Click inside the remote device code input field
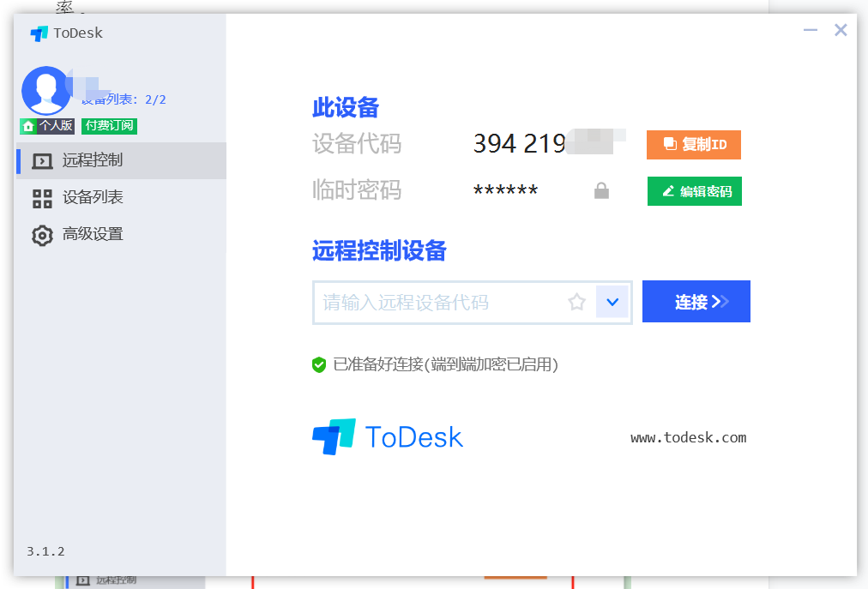Image resolution: width=868 pixels, height=589 pixels. pos(437,302)
